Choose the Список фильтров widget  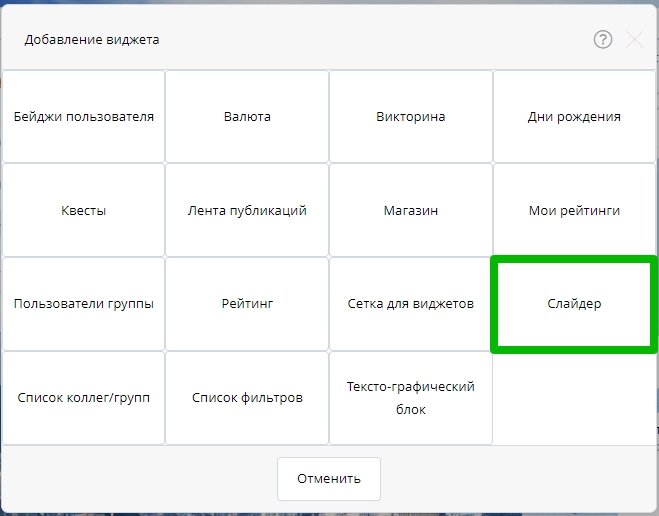[247, 398]
